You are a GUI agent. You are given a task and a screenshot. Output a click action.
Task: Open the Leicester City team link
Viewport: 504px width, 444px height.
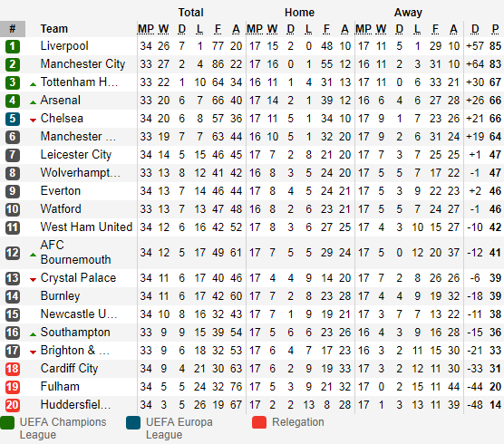[76, 155]
